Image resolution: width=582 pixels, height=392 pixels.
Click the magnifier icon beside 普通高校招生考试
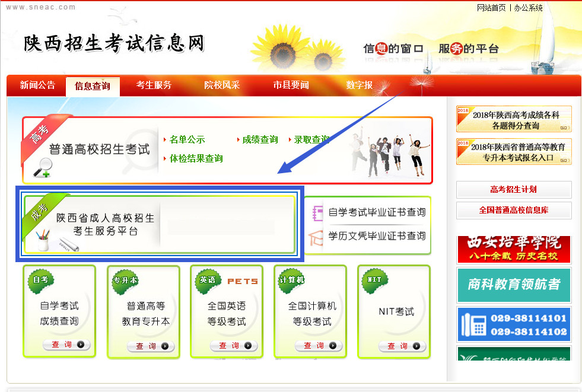[42, 168]
